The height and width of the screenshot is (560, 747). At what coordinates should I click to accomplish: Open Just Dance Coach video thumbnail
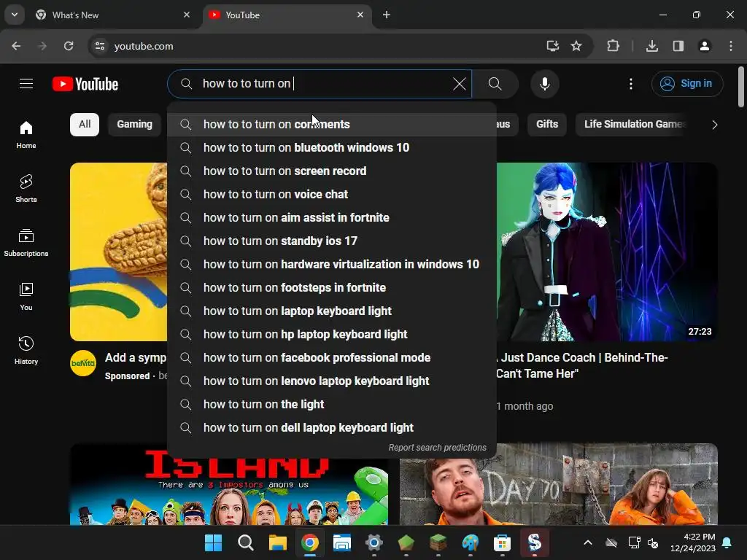click(607, 252)
